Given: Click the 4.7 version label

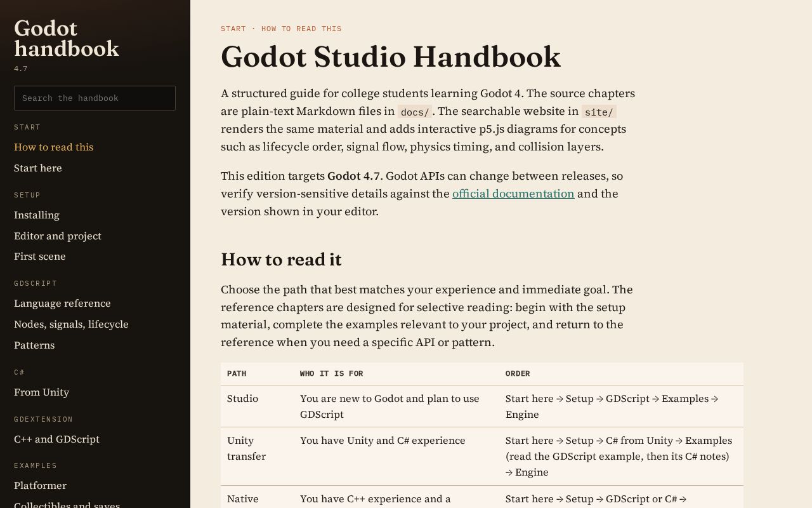Looking at the screenshot, I should 21,69.
